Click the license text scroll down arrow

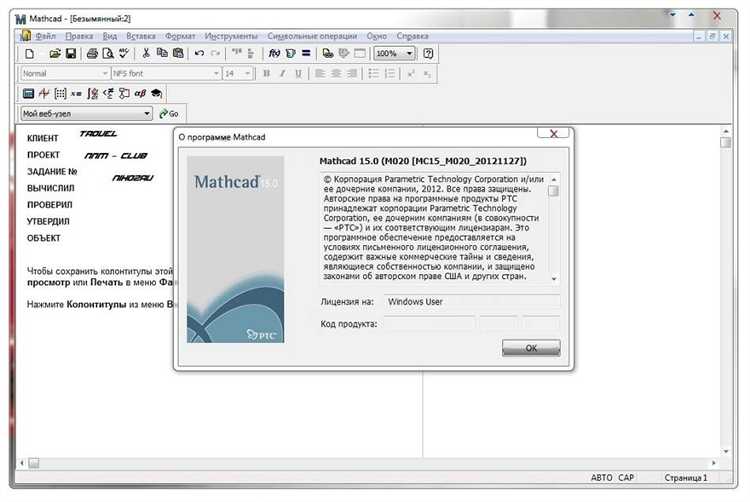[554, 278]
